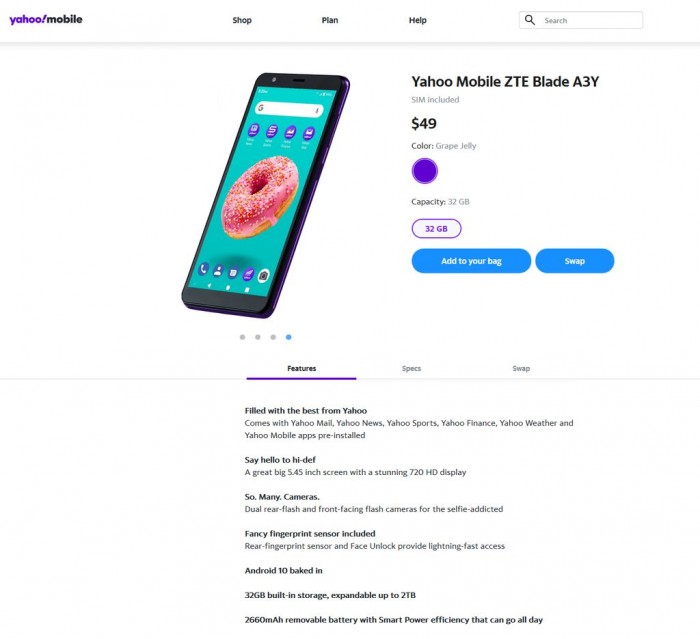Open the Shop menu
The image size is (700, 639).
[x=242, y=20]
